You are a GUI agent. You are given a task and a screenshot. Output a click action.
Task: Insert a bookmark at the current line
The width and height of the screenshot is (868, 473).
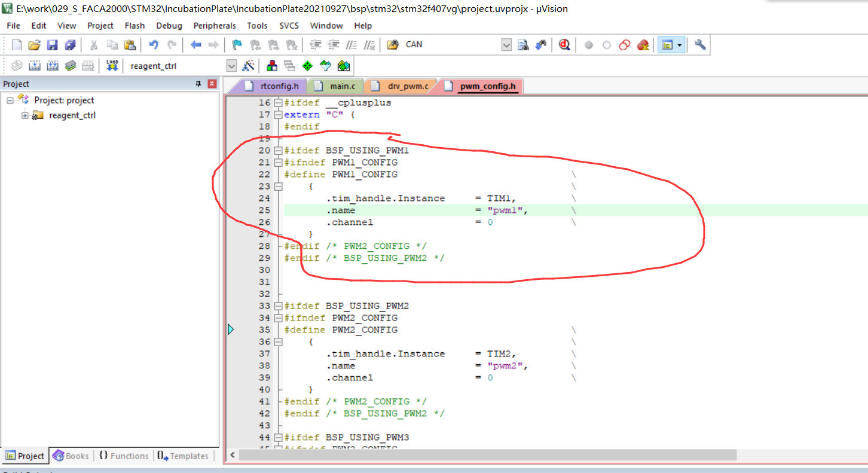[236, 44]
